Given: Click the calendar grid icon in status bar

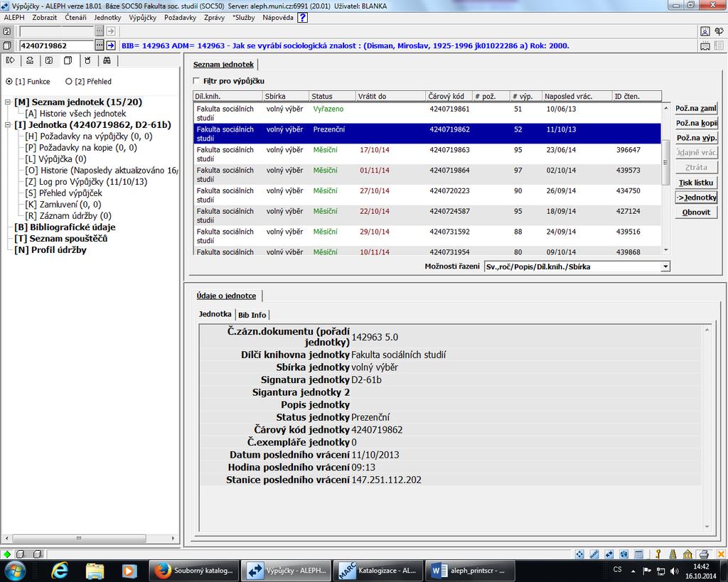Looking at the screenshot, I should click(x=639, y=554).
